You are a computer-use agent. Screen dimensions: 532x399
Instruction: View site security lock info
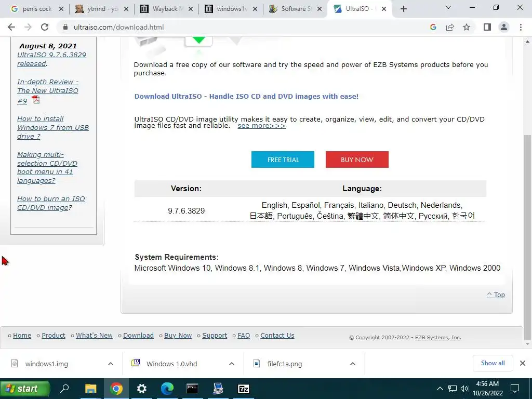[x=65, y=27]
